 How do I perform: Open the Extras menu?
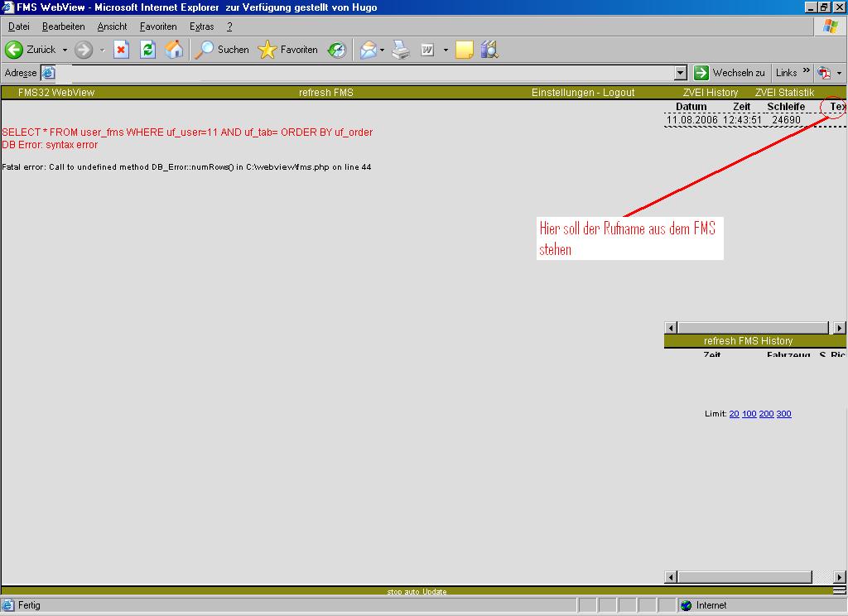[201, 26]
